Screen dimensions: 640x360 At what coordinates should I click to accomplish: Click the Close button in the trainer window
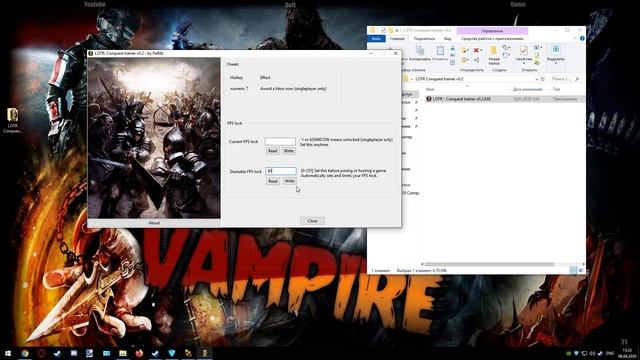pyautogui.click(x=313, y=221)
